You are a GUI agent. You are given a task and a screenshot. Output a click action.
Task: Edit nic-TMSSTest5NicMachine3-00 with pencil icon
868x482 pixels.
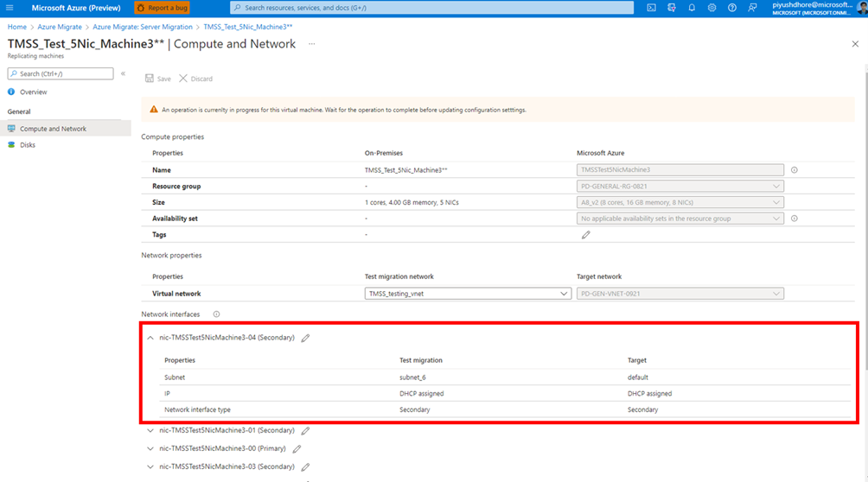297,448
